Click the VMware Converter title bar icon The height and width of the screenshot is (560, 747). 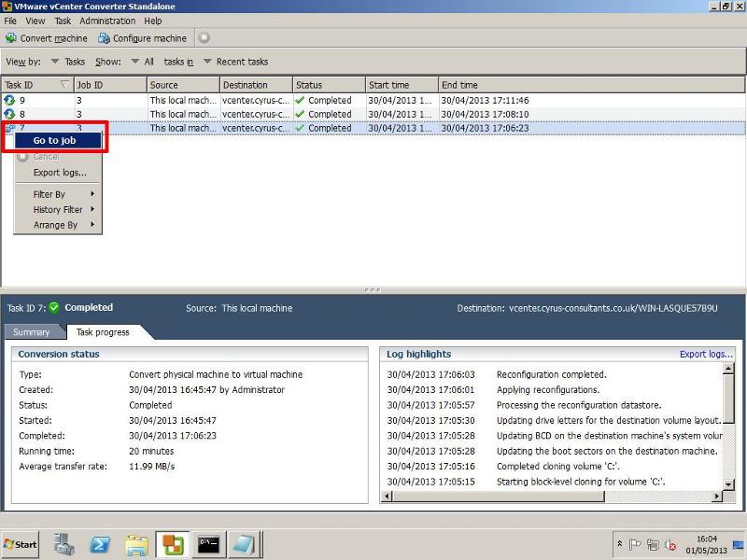[x=7, y=7]
